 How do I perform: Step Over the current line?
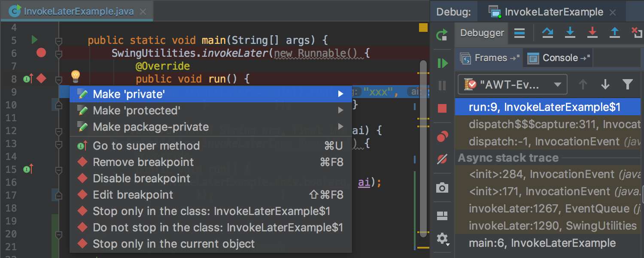pos(547,33)
